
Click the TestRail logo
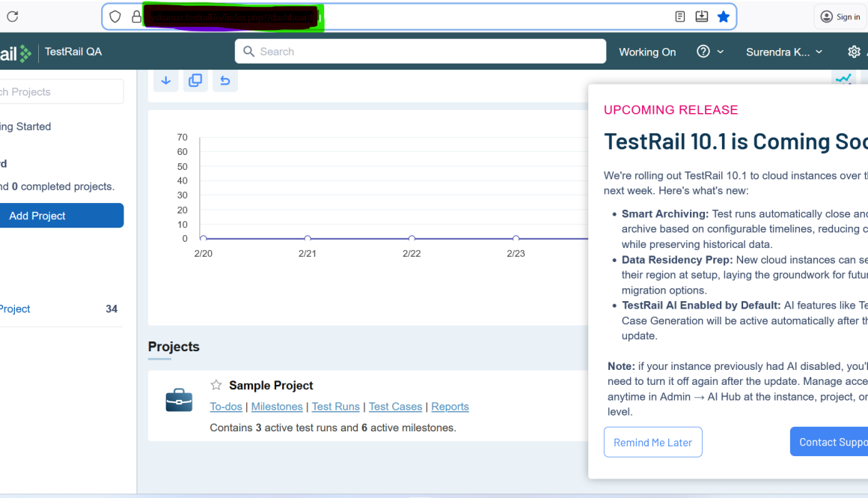coord(13,52)
